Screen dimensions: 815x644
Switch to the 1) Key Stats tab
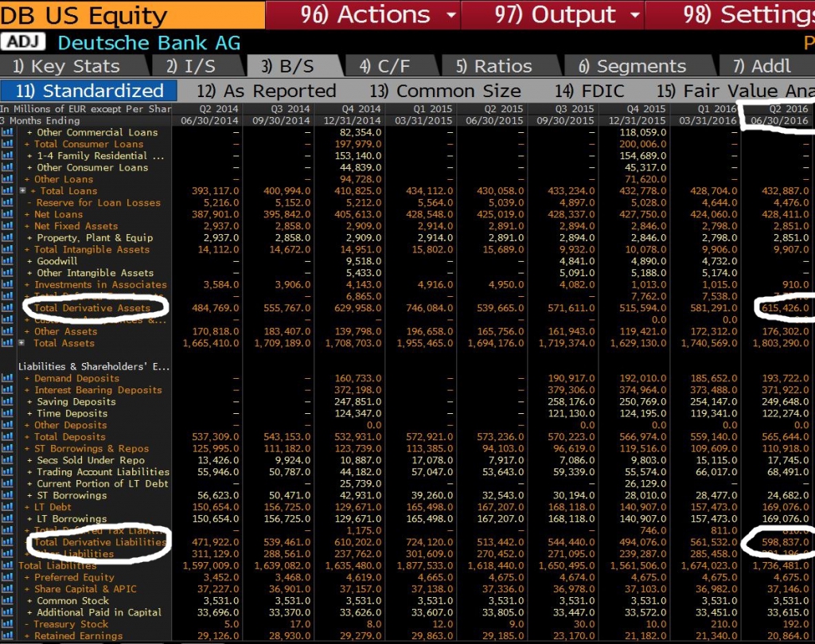coord(72,66)
